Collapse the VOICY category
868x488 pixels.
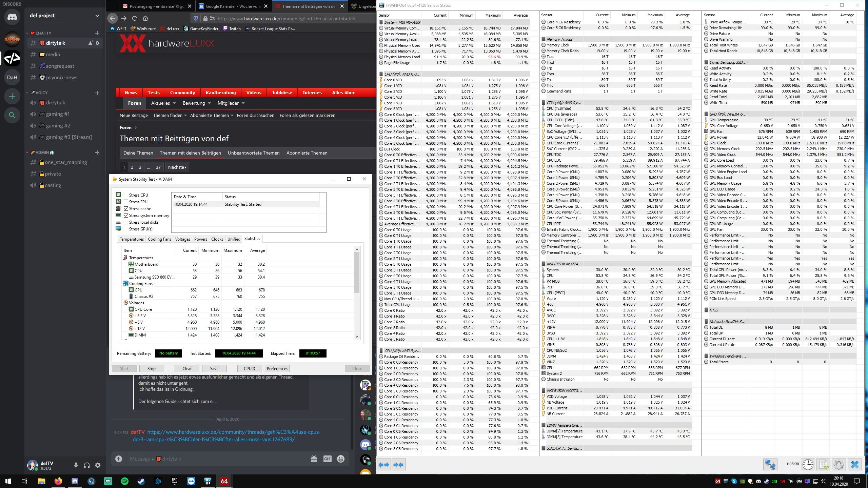[x=37, y=93]
